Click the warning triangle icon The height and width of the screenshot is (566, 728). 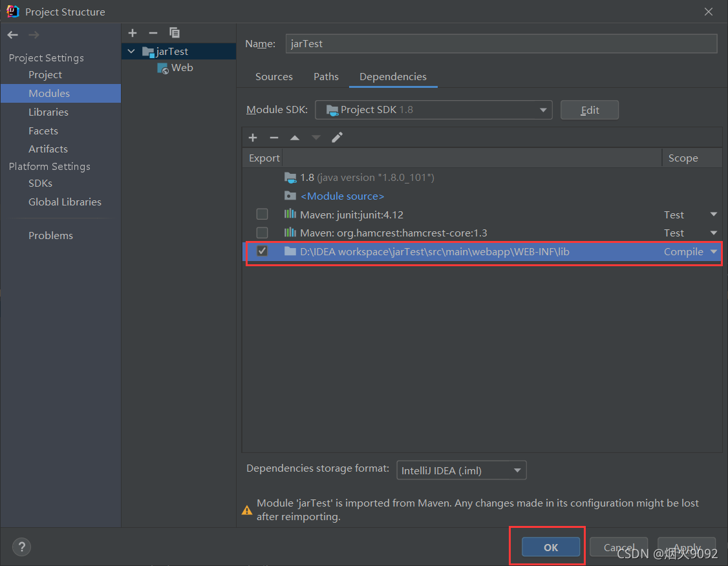pos(247,510)
